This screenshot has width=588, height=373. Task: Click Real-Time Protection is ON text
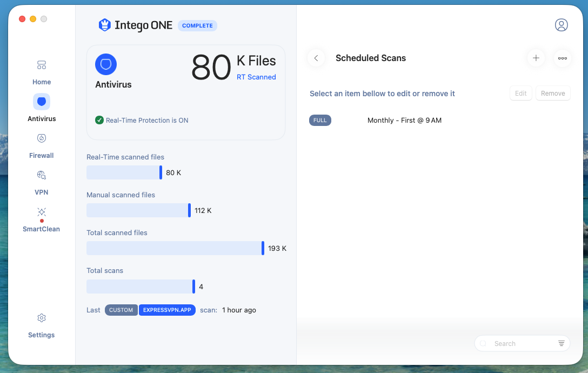[x=147, y=121]
